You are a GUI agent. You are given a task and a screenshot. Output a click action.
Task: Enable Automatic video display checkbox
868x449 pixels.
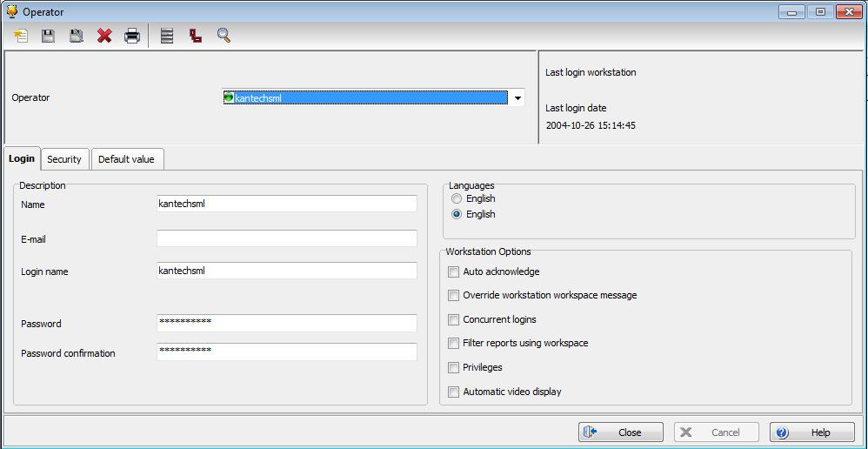point(453,392)
